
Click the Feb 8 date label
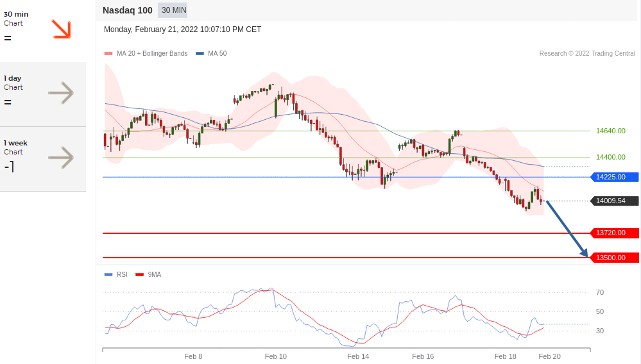tap(193, 356)
